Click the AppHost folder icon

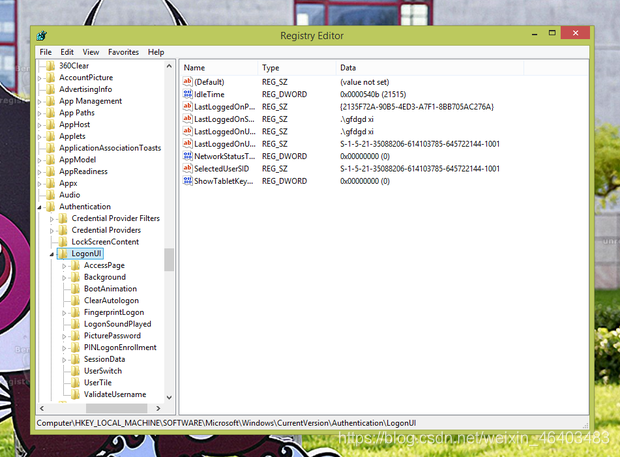51,124
